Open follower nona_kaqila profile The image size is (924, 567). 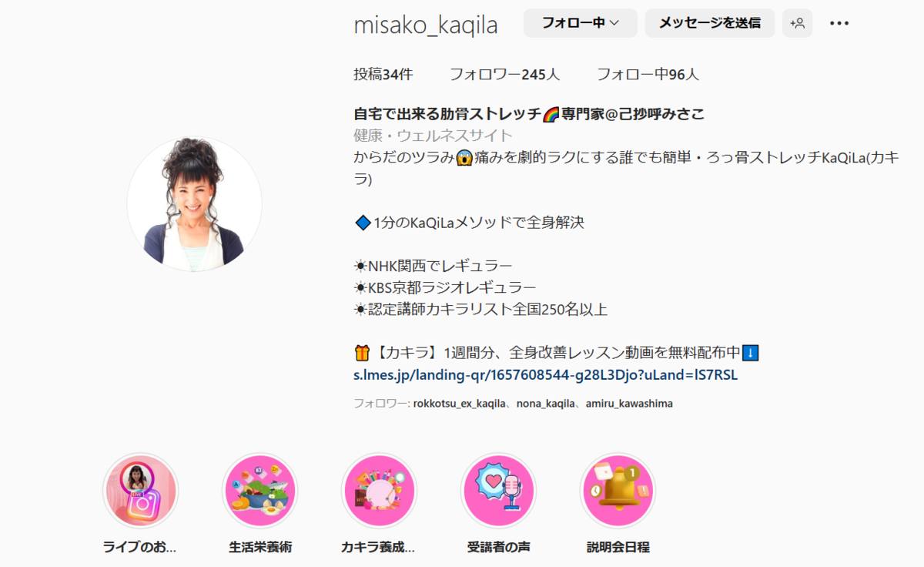click(546, 403)
